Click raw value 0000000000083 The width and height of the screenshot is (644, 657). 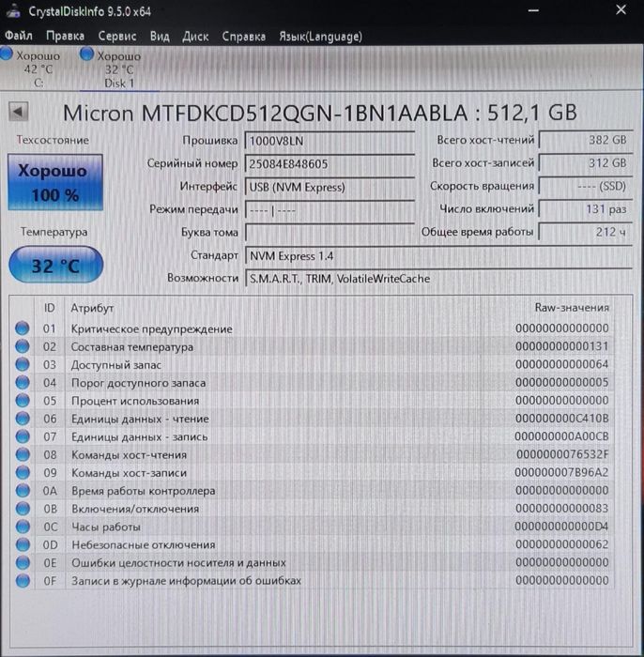[x=562, y=509]
